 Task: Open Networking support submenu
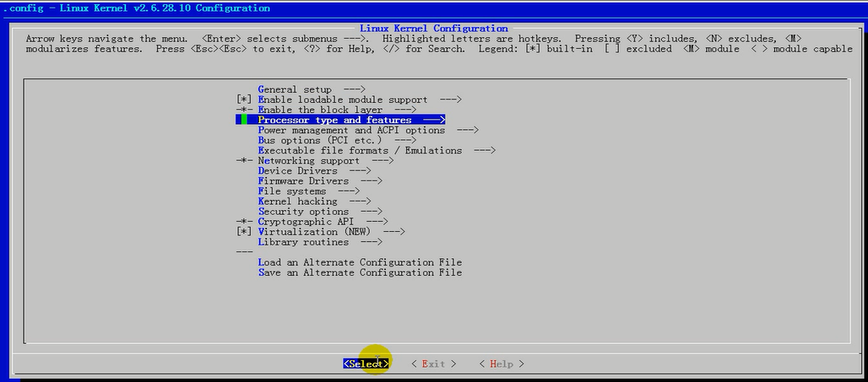pos(326,161)
